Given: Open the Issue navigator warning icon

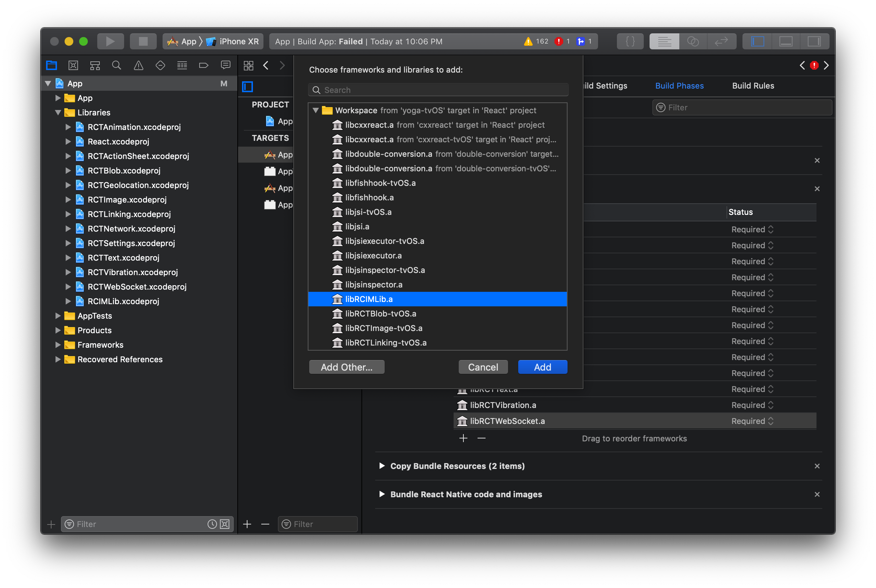Looking at the screenshot, I should 138,66.
